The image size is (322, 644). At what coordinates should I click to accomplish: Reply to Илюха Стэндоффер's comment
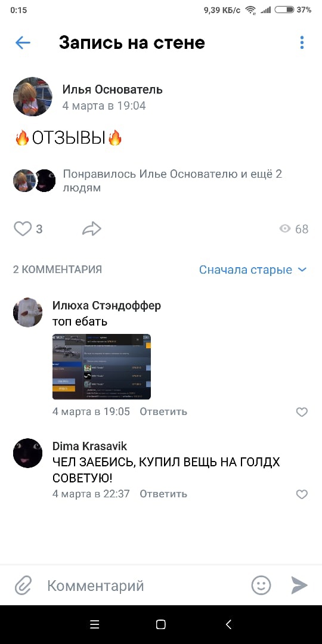(x=163, y=411)
